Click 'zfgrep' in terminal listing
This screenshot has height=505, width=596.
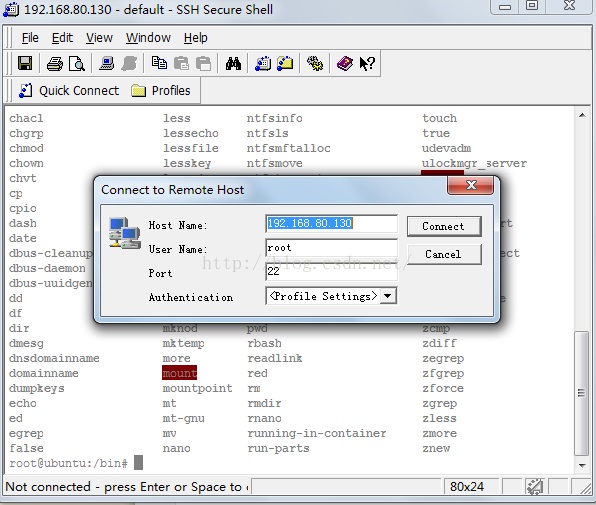coord(443,374)
